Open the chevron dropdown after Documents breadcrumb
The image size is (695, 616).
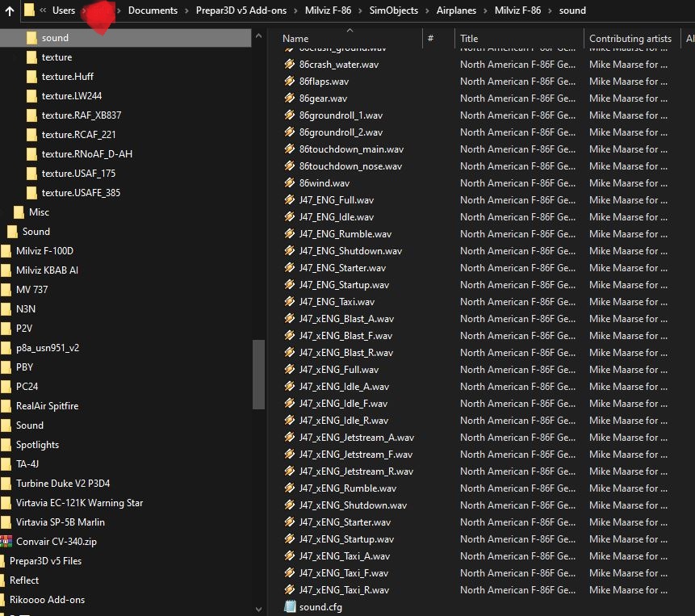tap(186, 10)
